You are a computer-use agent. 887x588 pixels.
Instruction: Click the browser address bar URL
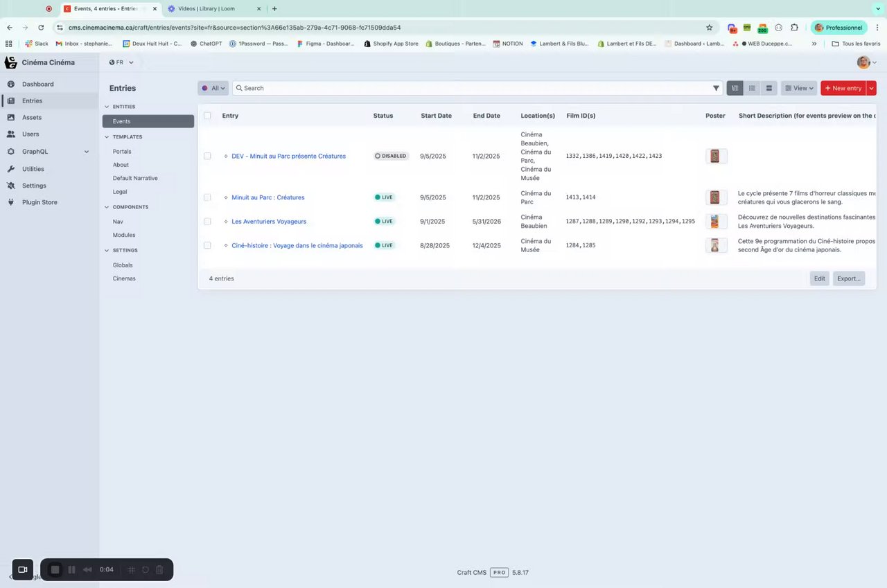(234, 28)
